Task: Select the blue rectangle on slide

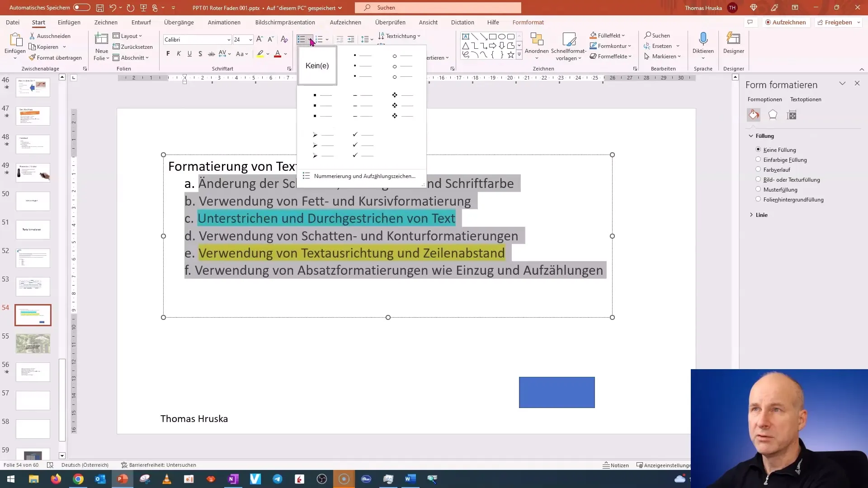Action: (557, 392)
